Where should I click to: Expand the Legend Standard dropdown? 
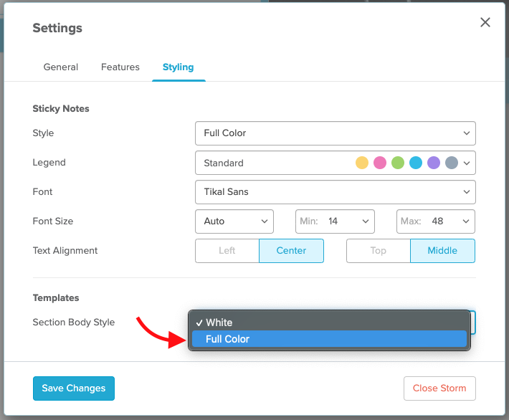tap(336, 163)
